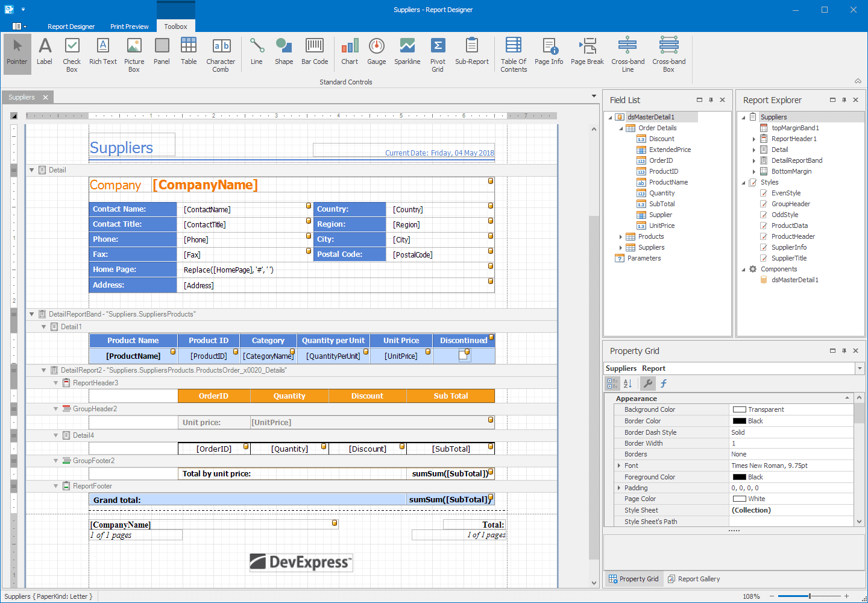Expand the Products node in Field List

620,236
